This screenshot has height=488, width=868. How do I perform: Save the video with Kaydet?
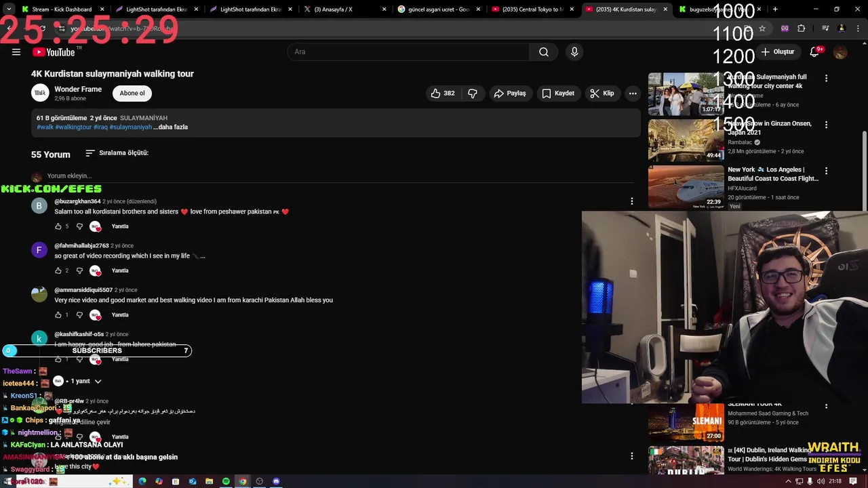(558, 94)
